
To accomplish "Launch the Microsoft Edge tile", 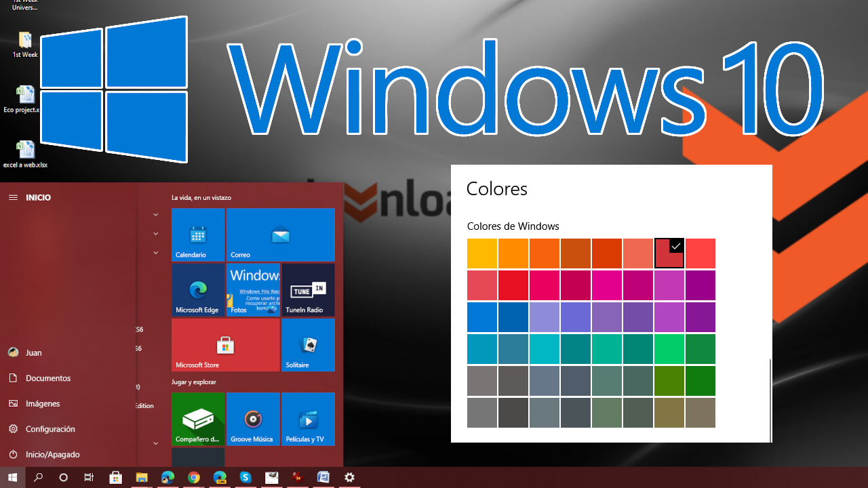I will pos(198,289).
